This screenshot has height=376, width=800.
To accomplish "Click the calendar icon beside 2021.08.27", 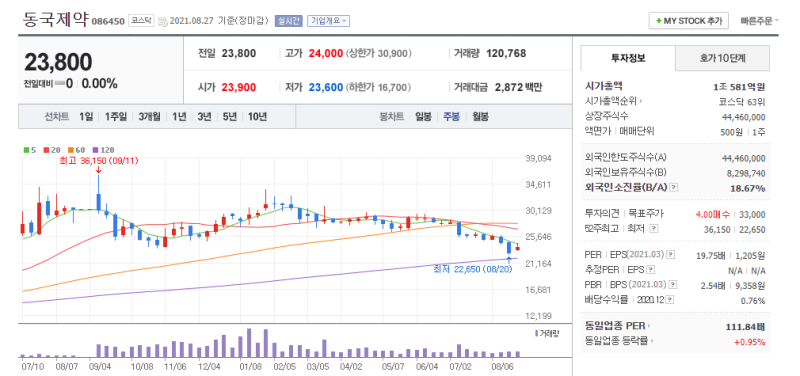I will (x=163, y=21).
